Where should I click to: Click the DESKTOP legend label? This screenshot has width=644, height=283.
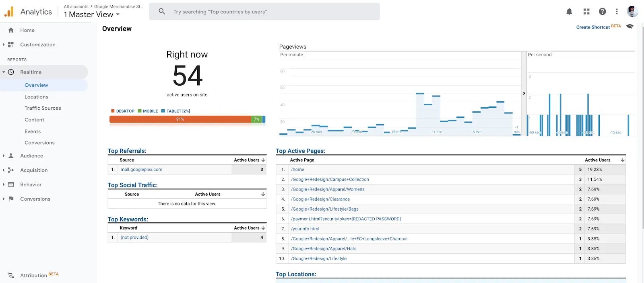(125, 111)
